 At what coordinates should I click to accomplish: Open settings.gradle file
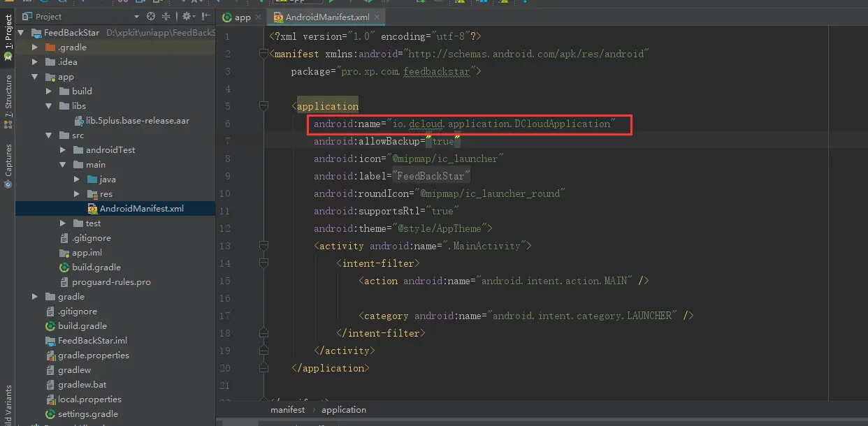[x=88, y=414]
